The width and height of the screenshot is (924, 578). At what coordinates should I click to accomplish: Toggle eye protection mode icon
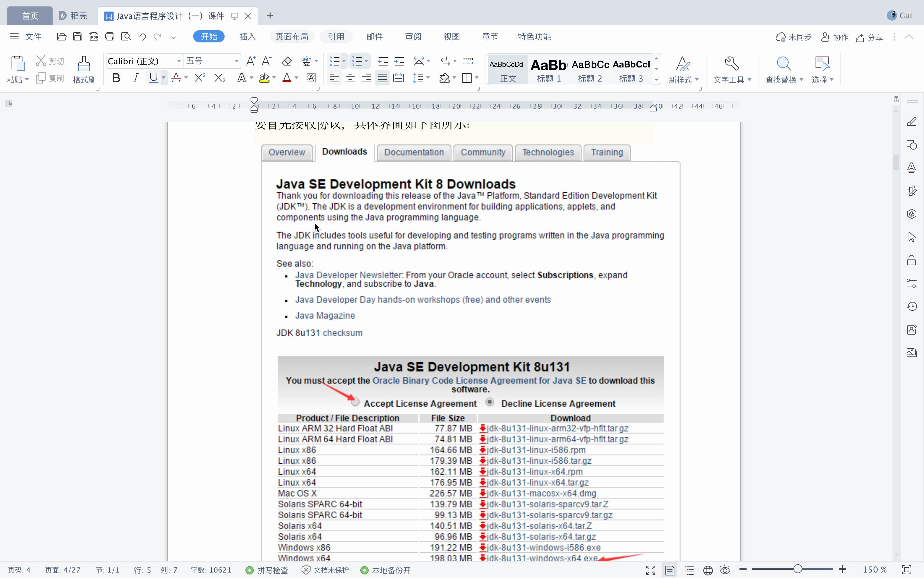click(x=725, y=570)
